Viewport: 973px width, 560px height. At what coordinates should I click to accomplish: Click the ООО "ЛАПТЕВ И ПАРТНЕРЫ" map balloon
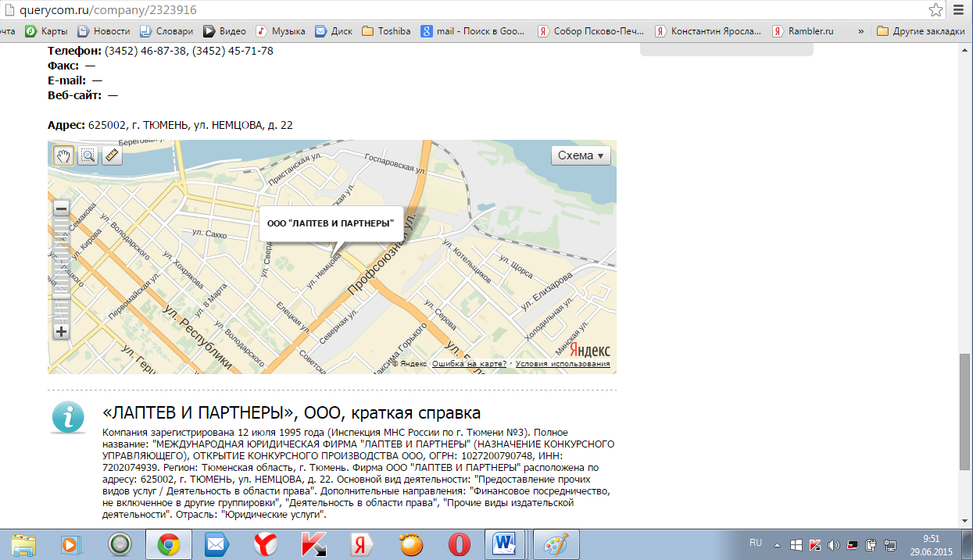point(331,223)
